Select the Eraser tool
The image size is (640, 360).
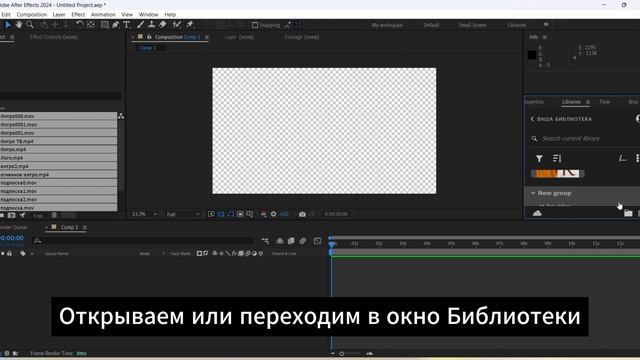162,25
